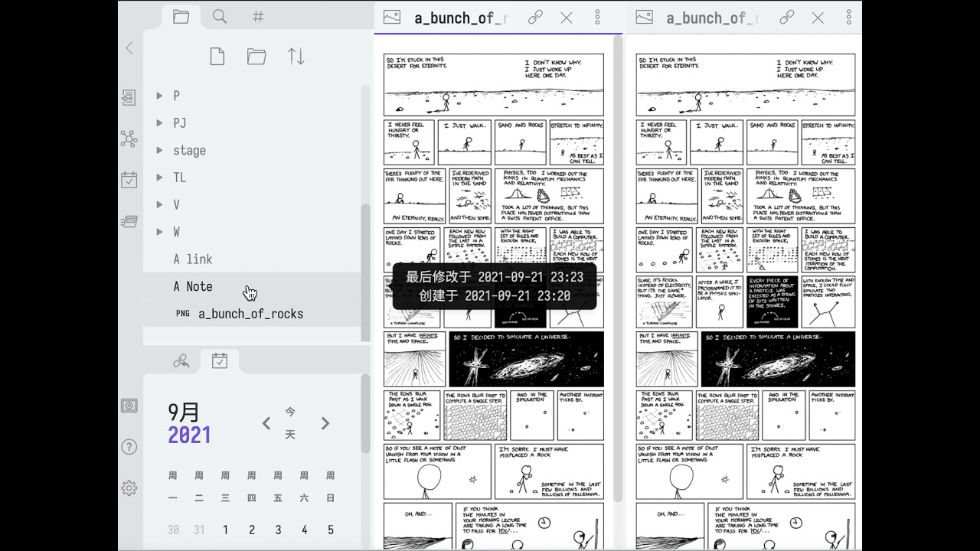Image resolution: width=980 pixels, height=551 pixels.
Task: Open the a_bunch_of_rocks PNG file
Action: point(252,314)
